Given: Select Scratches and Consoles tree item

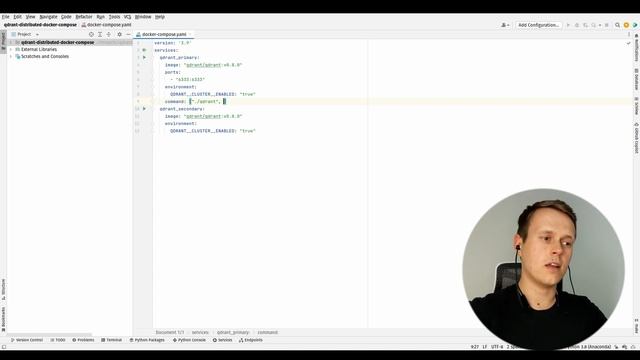Looking at the screenshot, I should coord(45,56).
